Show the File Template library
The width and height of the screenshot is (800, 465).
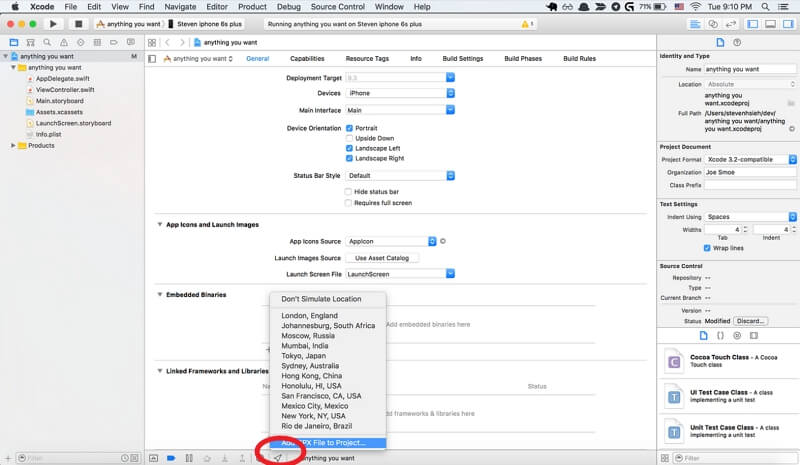pyautogui.click(x=704, y=335)
